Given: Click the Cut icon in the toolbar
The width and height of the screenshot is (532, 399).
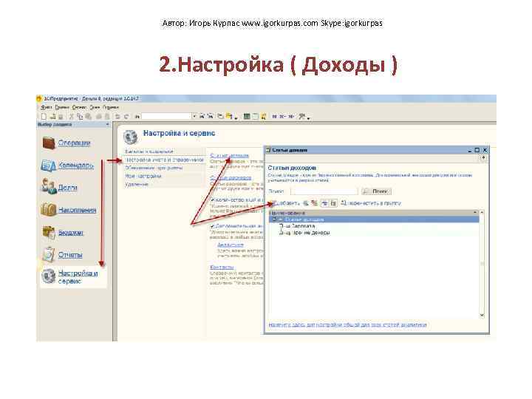Looking at the screenshot, I should tap(72, 117).
